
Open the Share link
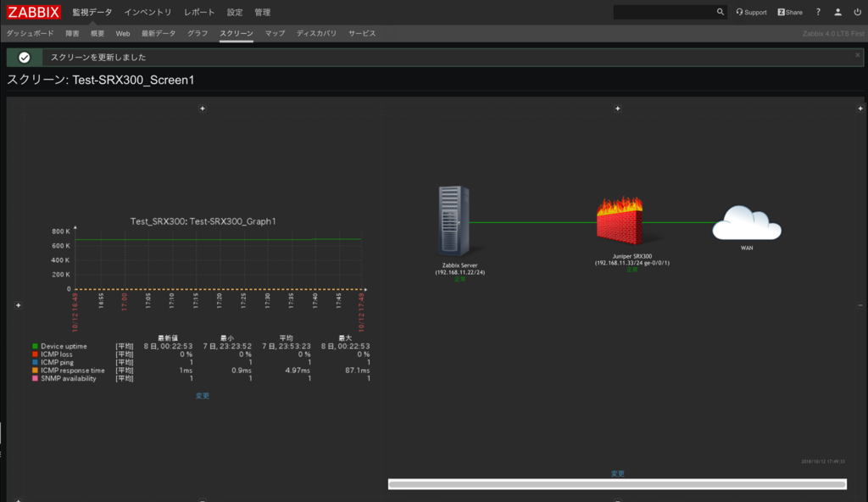pos(790,12)
